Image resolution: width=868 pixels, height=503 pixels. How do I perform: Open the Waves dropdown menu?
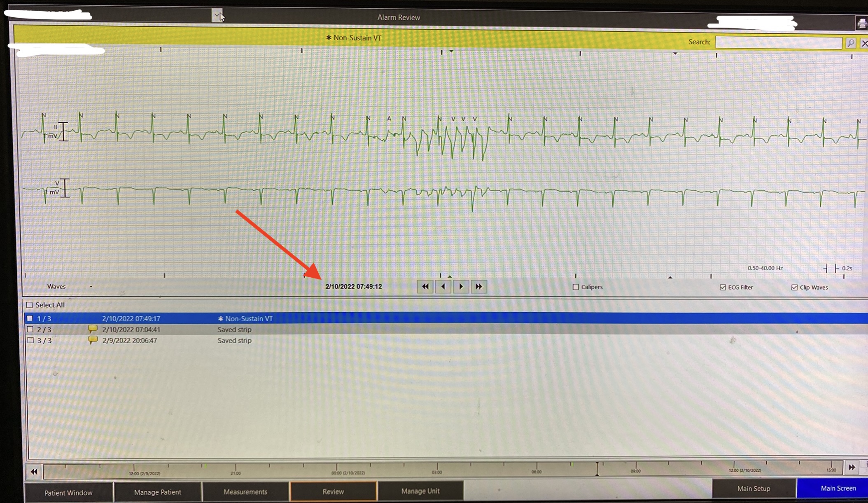tap(69, 286)
